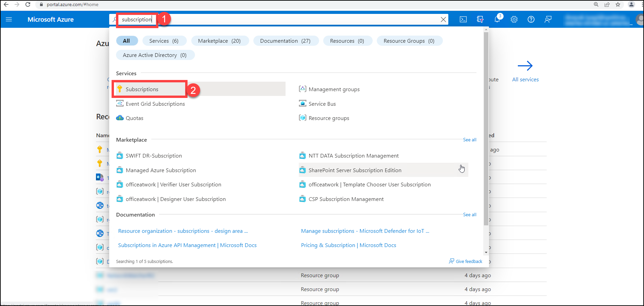Open the portal hamburger menu
Screen dimensions: 644x306
pyautogui.click(x=9, y=19)
